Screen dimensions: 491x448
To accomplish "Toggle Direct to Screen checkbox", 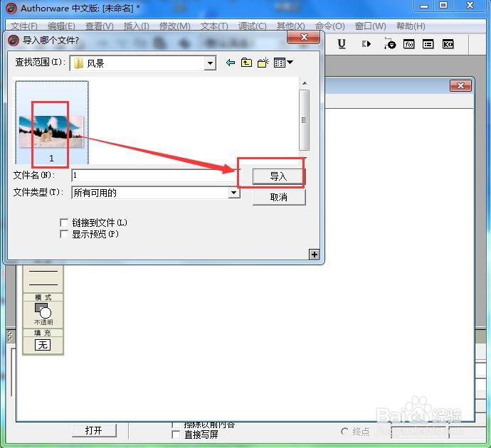I will pos(176,434).
